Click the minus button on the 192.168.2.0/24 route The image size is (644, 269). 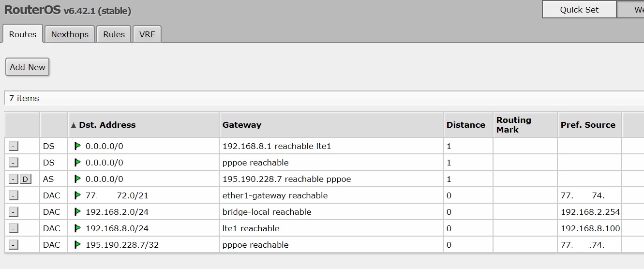point(14,212)
